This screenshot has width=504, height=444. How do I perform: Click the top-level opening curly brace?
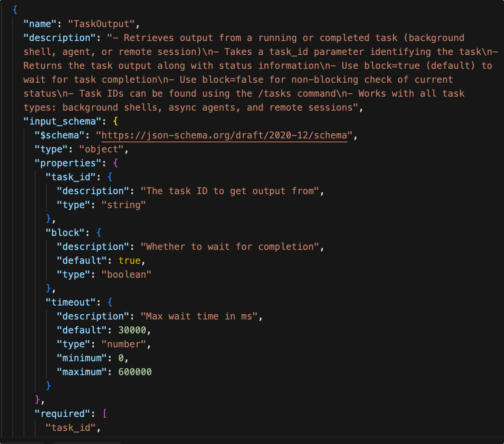click(15, 10)
